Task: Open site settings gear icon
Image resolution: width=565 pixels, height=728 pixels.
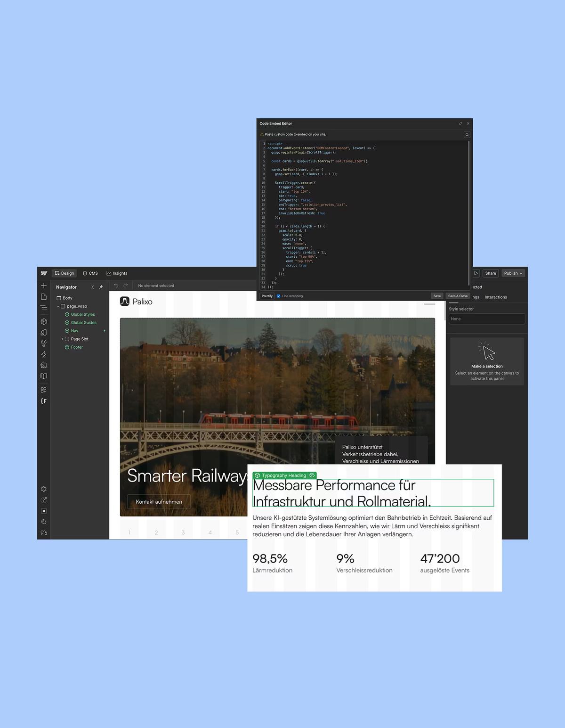Action: (44, 489)
